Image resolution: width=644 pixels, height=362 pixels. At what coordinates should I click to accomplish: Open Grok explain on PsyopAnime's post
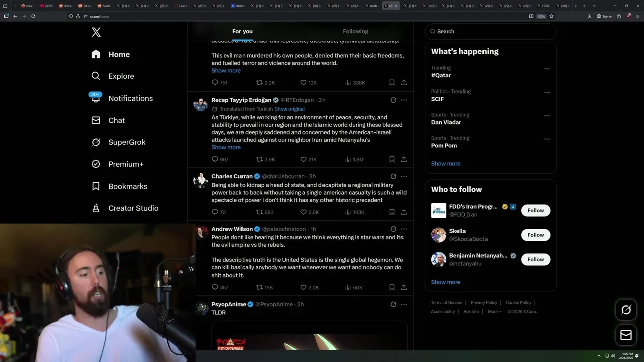coord(393,304)
